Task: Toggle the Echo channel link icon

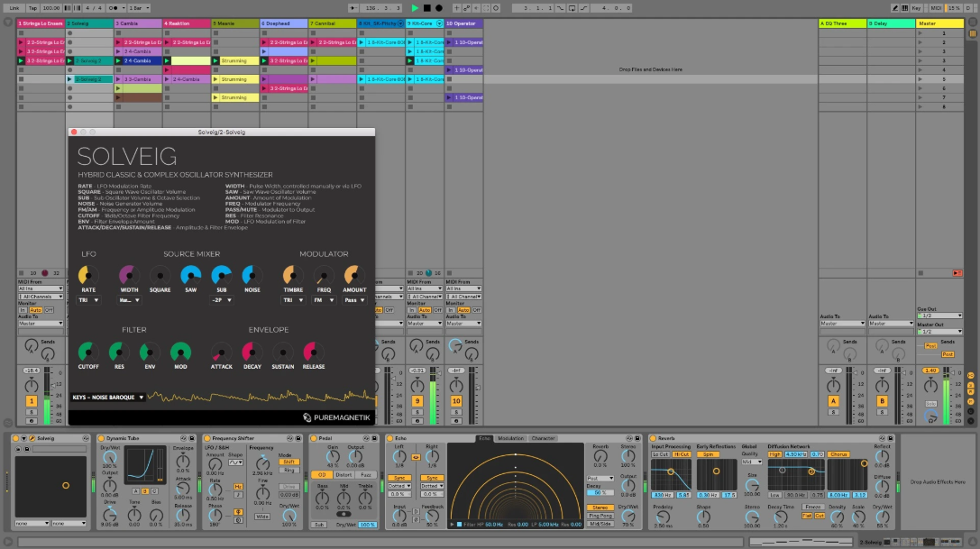Action: click(416, 457)
